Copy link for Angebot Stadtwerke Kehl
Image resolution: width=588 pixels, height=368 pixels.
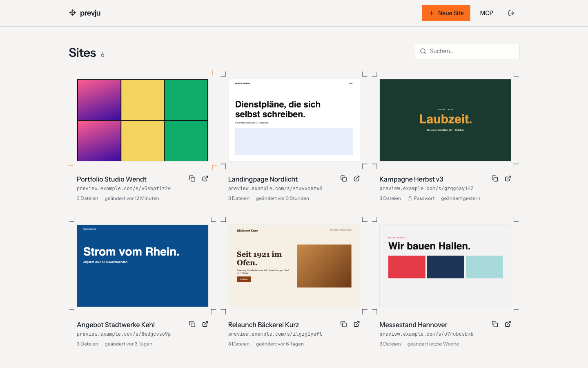[x=192, y=324]
